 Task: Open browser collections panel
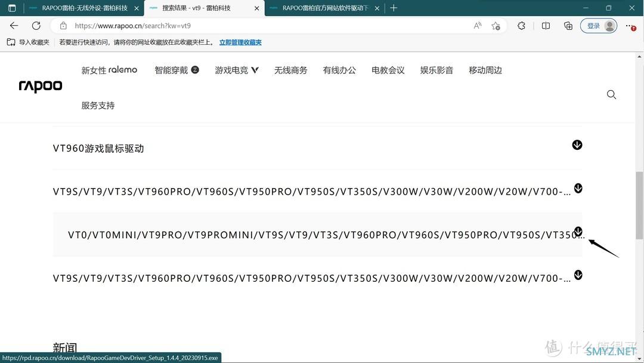(x=568, y=26)
